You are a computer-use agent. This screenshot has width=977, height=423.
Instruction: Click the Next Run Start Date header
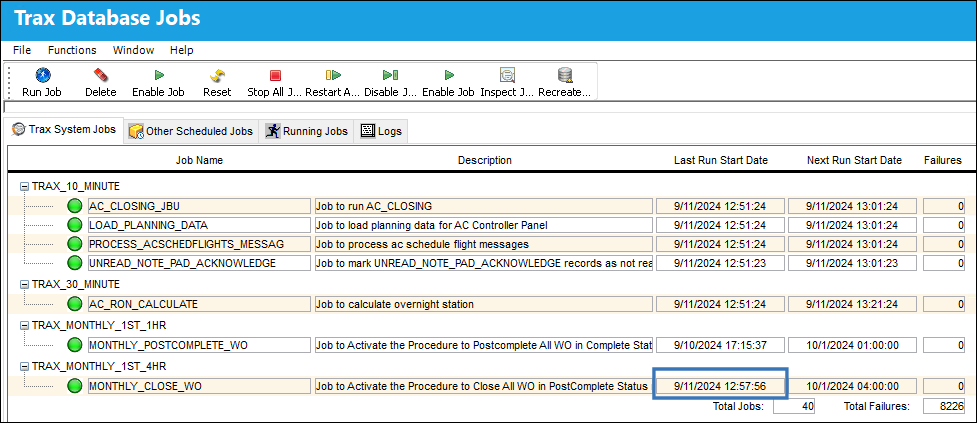pyautogui.click(x=854, y=160)
